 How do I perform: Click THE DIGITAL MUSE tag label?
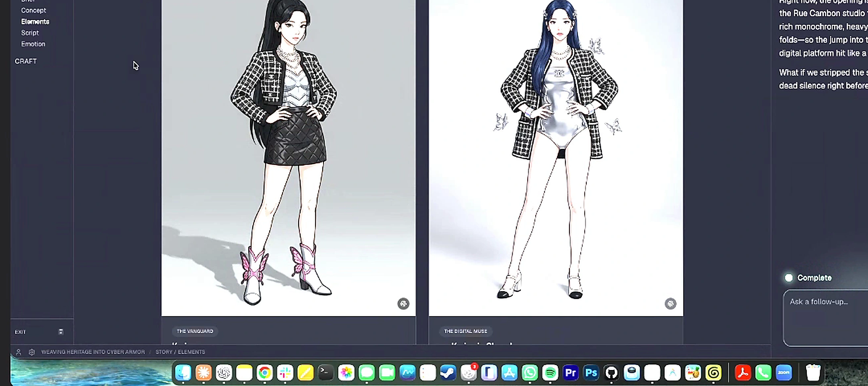(465, 331)
